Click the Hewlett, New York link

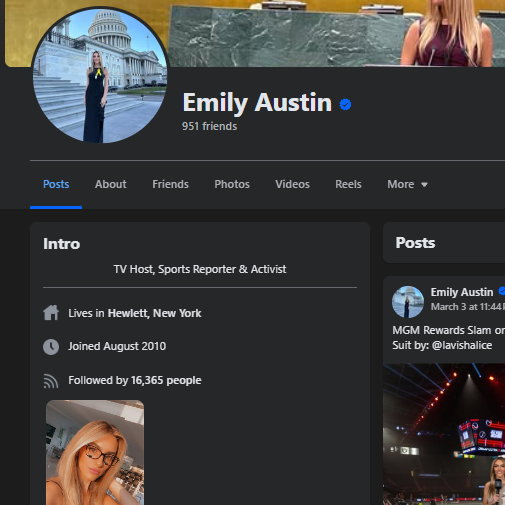point(154,313)
